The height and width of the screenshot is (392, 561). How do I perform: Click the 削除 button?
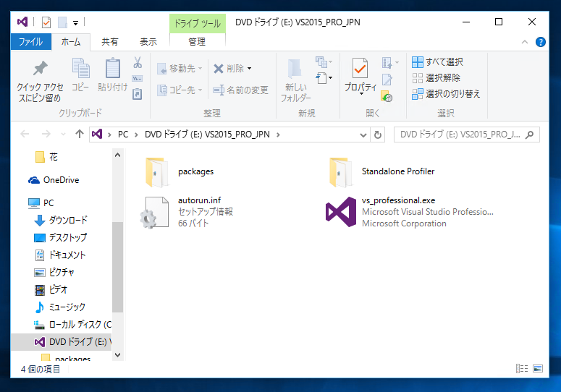click(229, 68)
